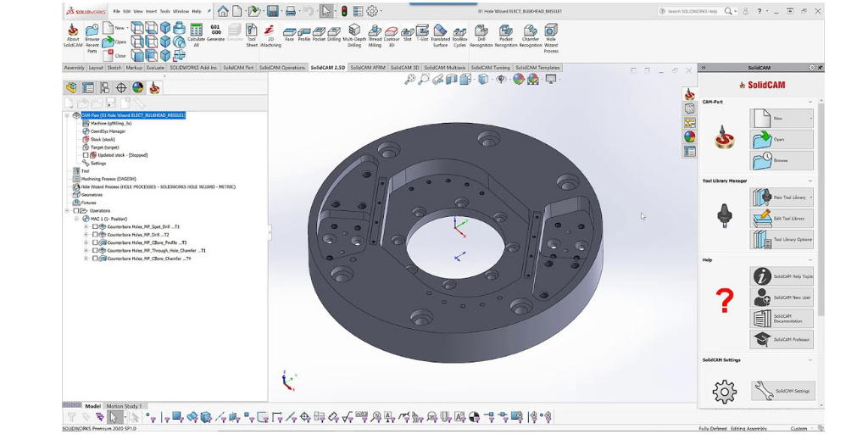Open Hole Wizard Process
Screen dimensions: 868x434
551,37
